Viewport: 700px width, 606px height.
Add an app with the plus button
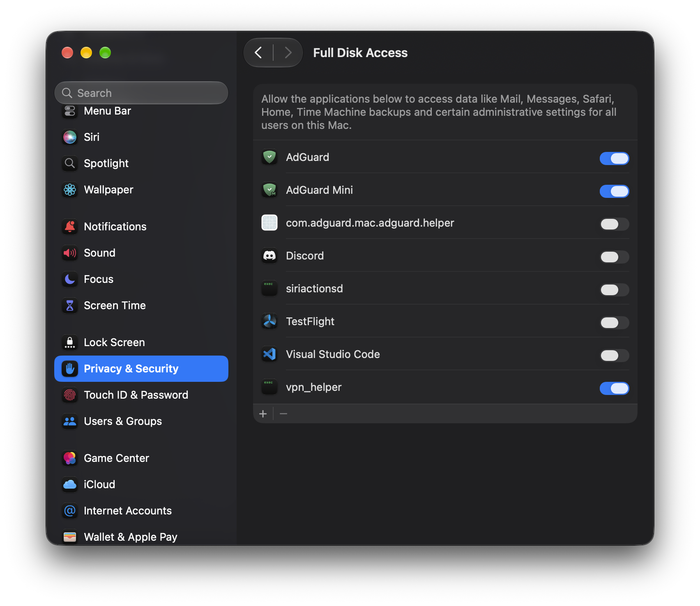pyautogui.click(x=263, y=414)
